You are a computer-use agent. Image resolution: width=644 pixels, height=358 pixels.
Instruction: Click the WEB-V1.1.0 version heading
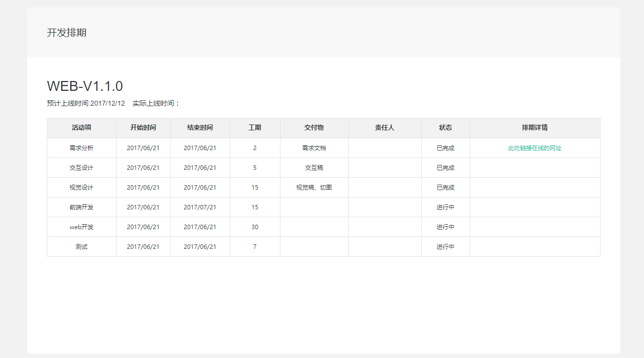(85, 86)
